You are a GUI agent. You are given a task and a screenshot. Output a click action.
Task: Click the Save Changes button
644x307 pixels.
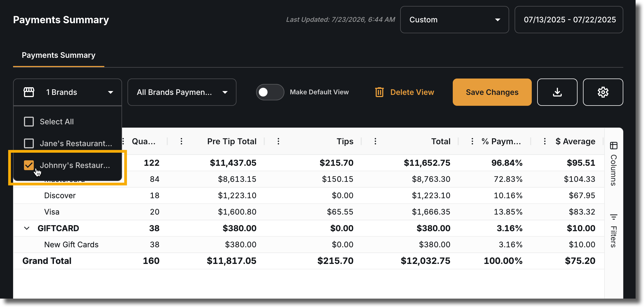492,92
